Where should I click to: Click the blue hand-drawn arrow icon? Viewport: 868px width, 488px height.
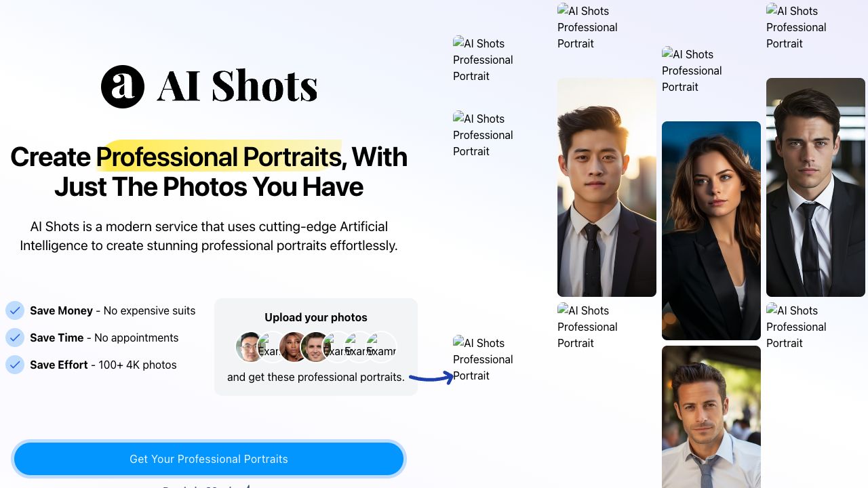[431, 378]
